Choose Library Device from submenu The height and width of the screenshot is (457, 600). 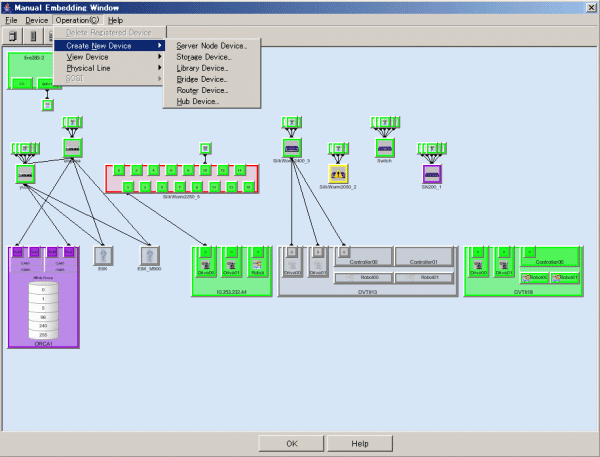[212, 68]
